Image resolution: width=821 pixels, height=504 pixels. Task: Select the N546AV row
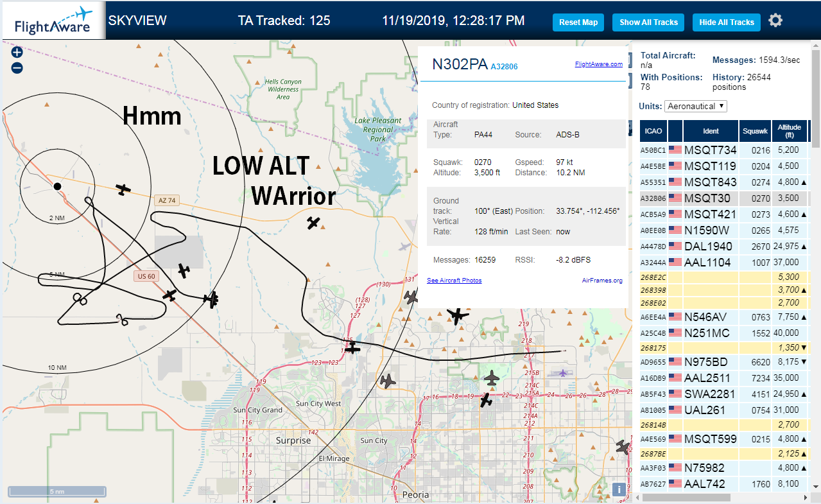click(724, 317)
